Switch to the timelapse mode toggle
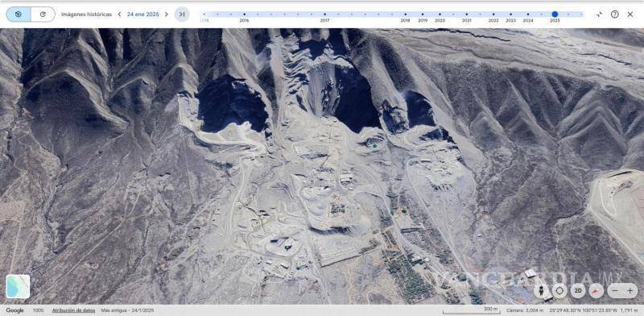The width and height of the screenshot is (644, 316). pos(43,15)
